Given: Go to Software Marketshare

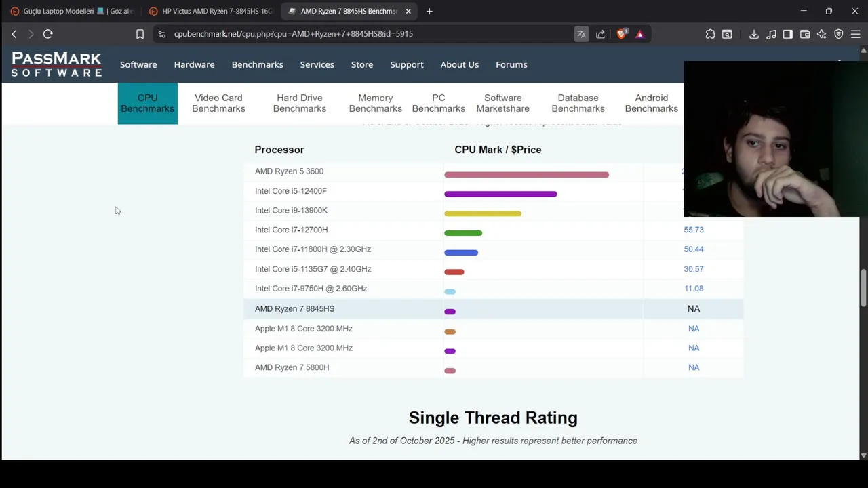Looking at the screenshot, I should (502, 103).
